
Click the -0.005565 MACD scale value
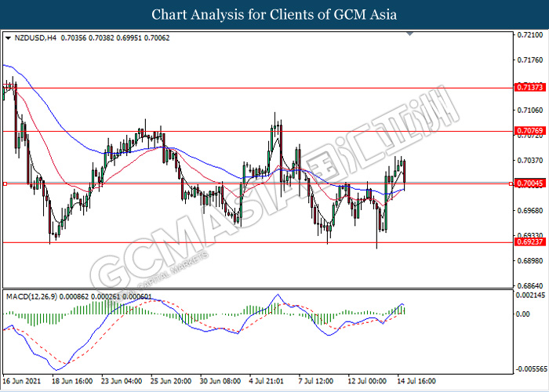(531, 369)
